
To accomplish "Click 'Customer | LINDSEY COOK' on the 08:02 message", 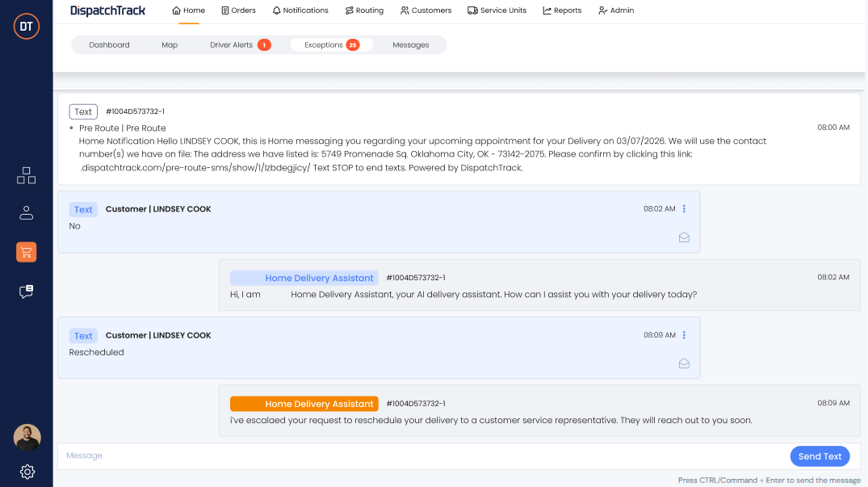I will pos(158,208).
